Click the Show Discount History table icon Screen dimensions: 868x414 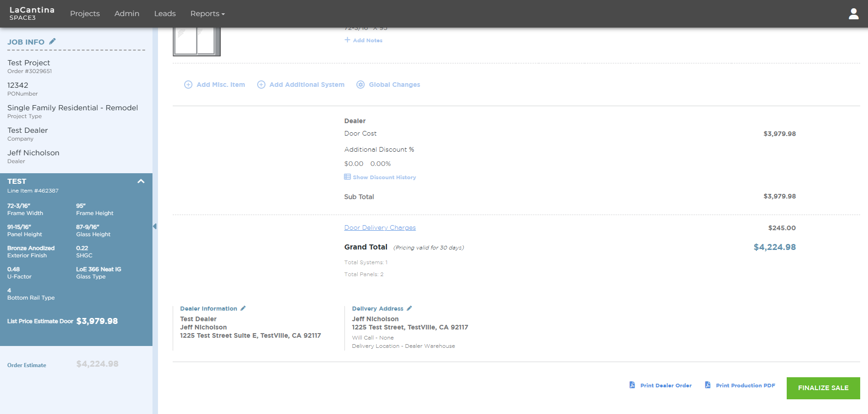click(x=347, y=177)
